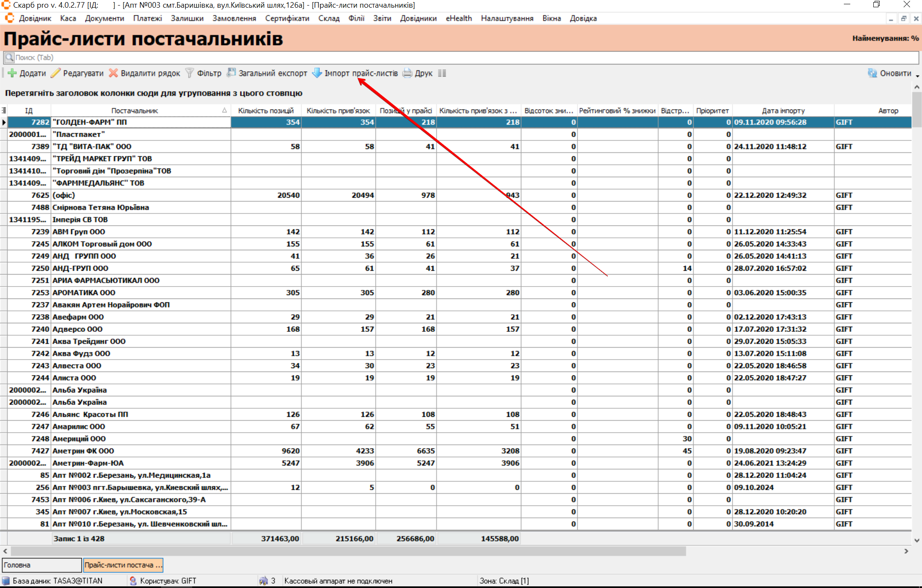The height and width of the screenshot is (588, 922).
Task: Toggle sort on Постачальник column header
Action: coord(135,111)
